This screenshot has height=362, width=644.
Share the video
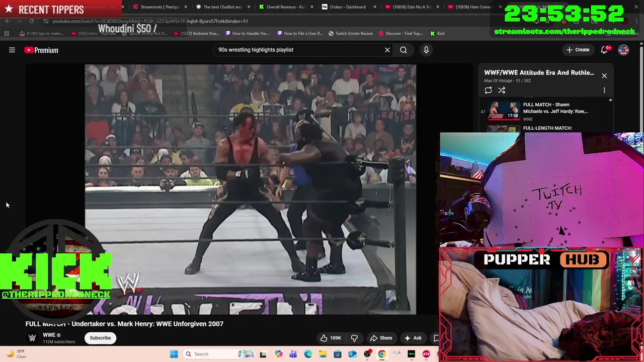point(381,338)
